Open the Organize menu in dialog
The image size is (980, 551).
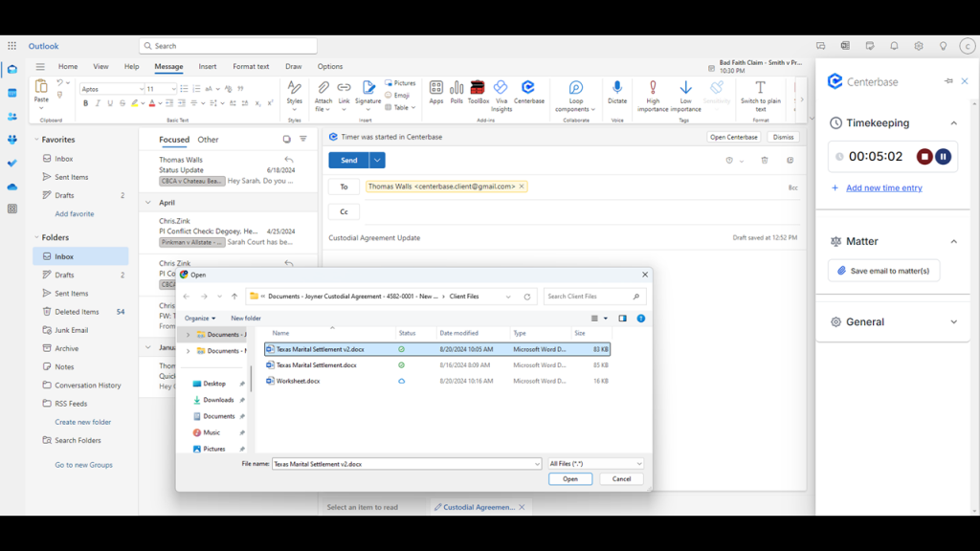tap(200, 319)
